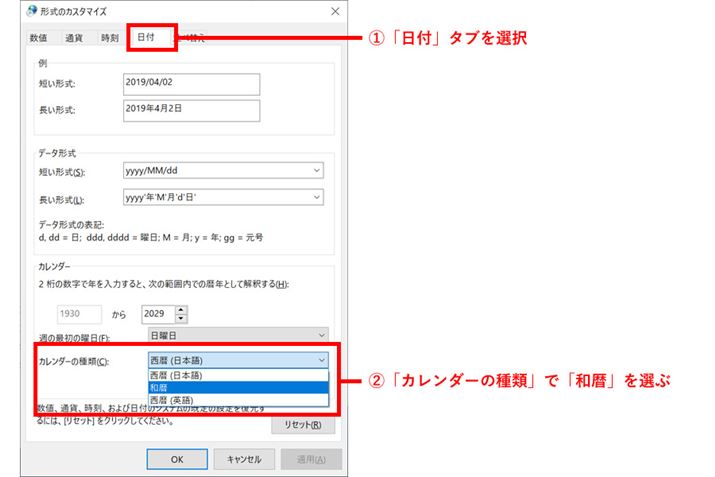Click the 短い形式 example field showing 2019/04/02
715x477 pixels.
point(192,84)
